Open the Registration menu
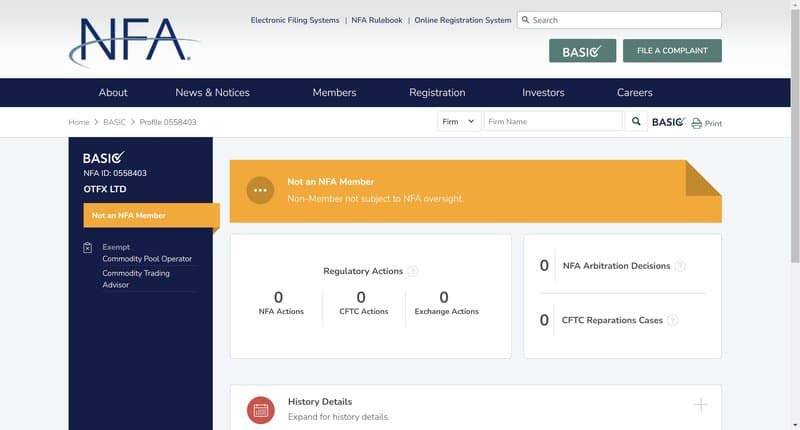This screenshot has height=430, width=800. 437,92
